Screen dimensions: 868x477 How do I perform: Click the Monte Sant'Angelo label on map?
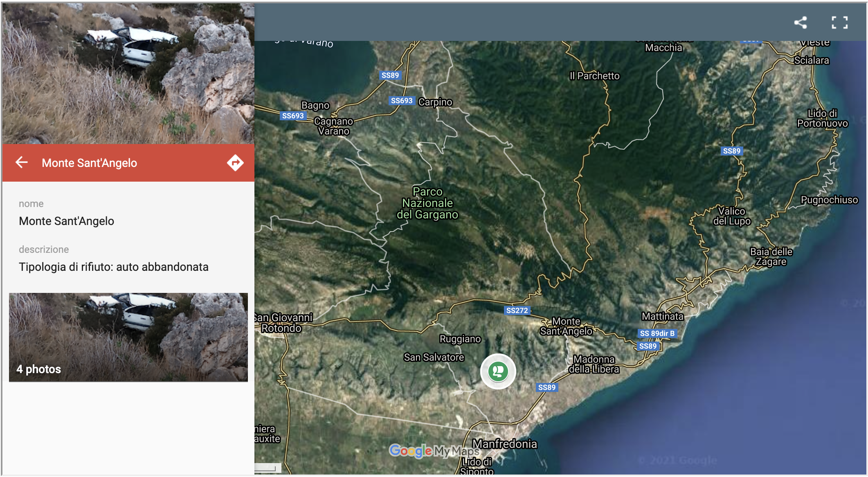pyautogui.click(x=566, y=326)
